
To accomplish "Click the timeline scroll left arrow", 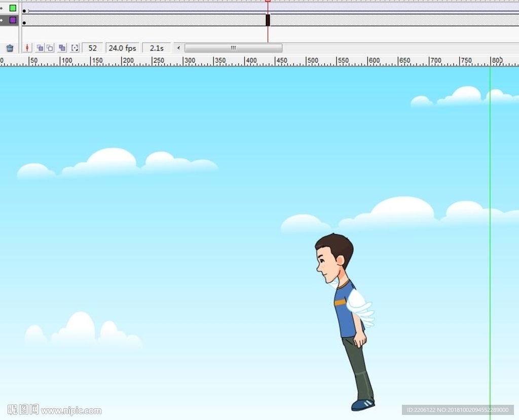I will click(178, 48).
